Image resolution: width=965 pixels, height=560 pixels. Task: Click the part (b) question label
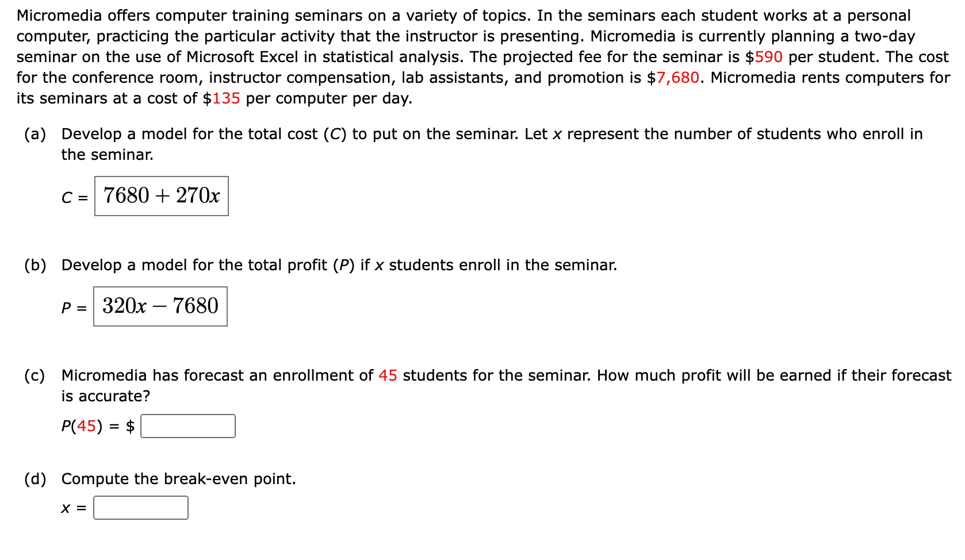coord(35,264)
